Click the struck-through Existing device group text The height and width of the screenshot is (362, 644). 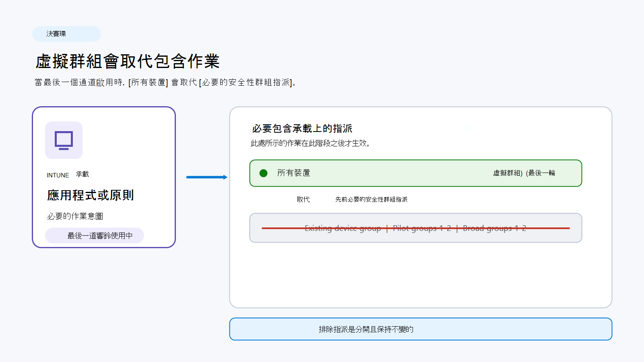[343, 228]
